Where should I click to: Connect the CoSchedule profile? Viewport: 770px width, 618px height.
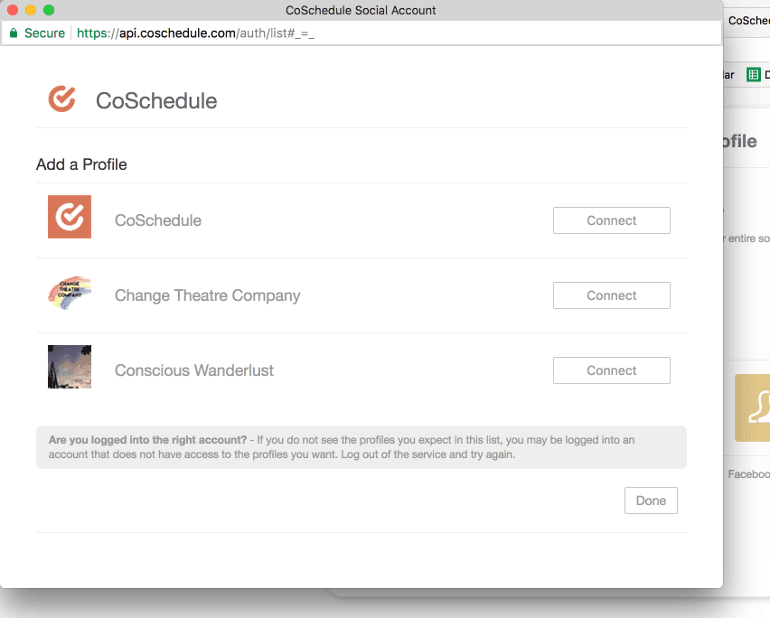click(x=611, y=221)
